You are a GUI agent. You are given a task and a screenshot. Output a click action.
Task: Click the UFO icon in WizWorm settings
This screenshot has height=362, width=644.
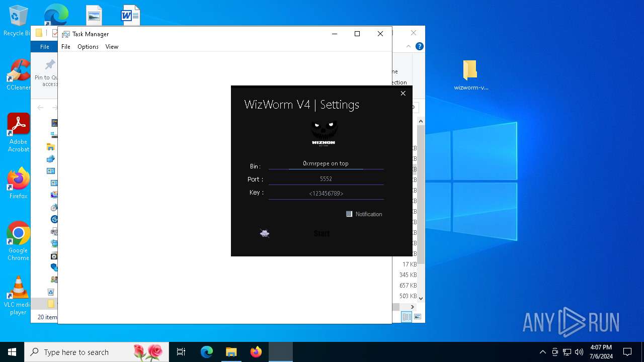coord(265,233)
